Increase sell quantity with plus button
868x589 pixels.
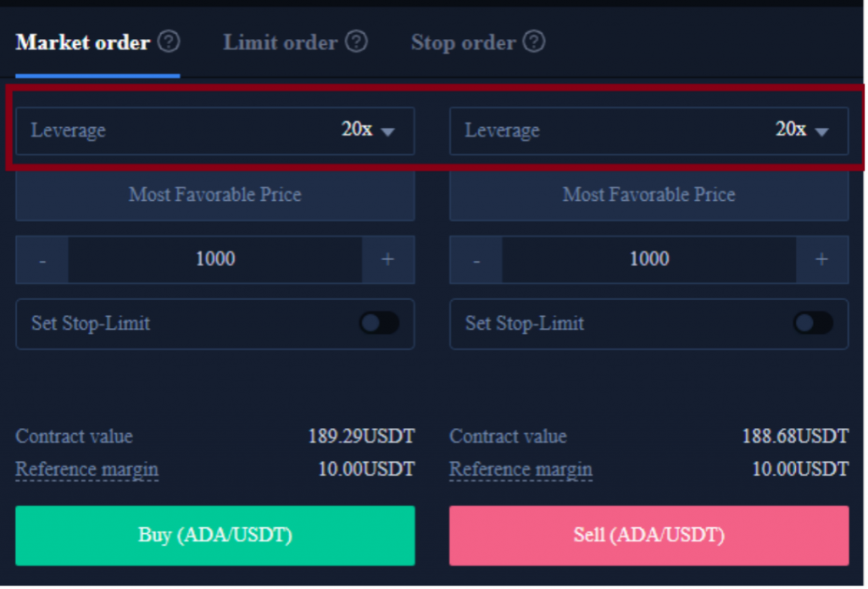(821, 259)
